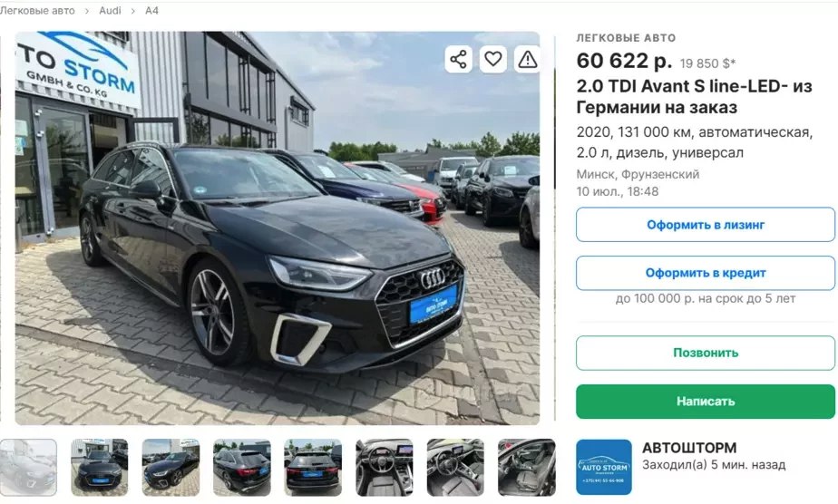Select the steering wheel interior thumbnail
838x504 pixels.
click(x=385, y=468)
